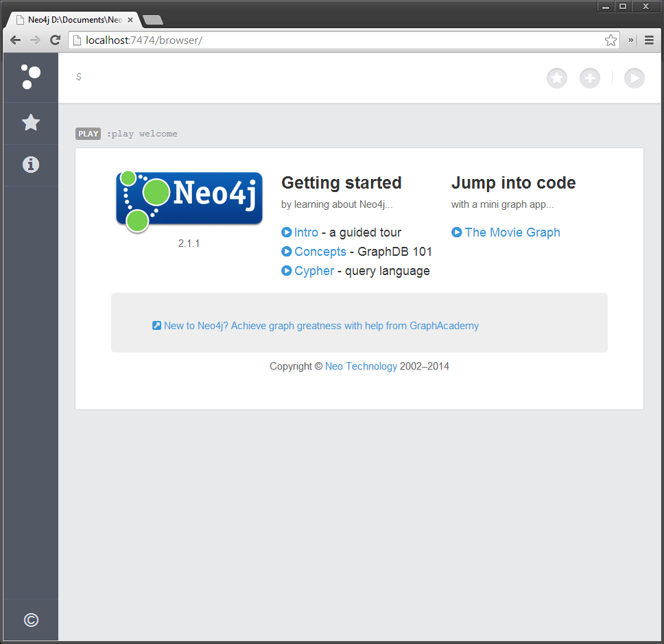Image resolution: width=664 pixels, height=644 pixels.
Task: Click the Neo4j logo image
Action: point(189,200)
